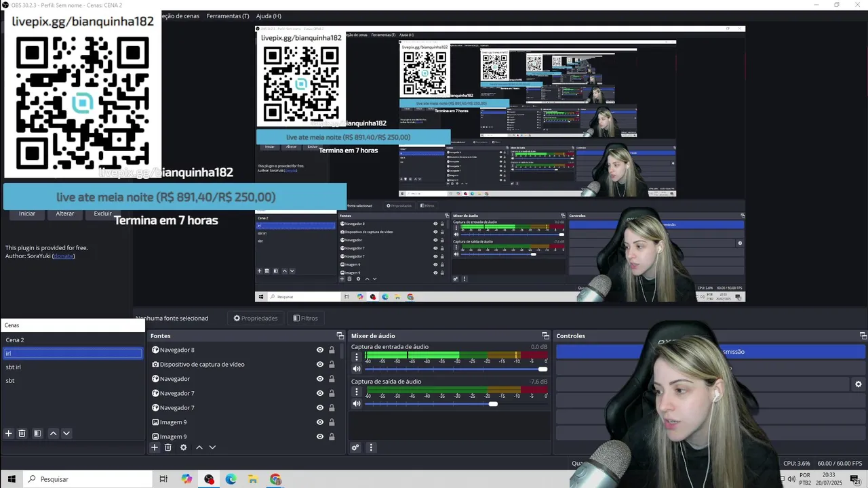Click the Alterar button
The width and height of the screenshot is (868, 488).
65,213
